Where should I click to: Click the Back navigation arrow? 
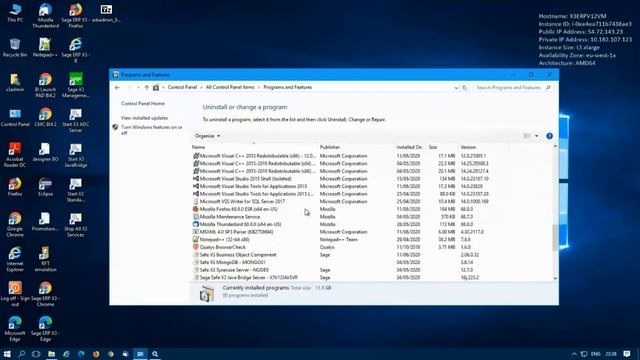118,87
